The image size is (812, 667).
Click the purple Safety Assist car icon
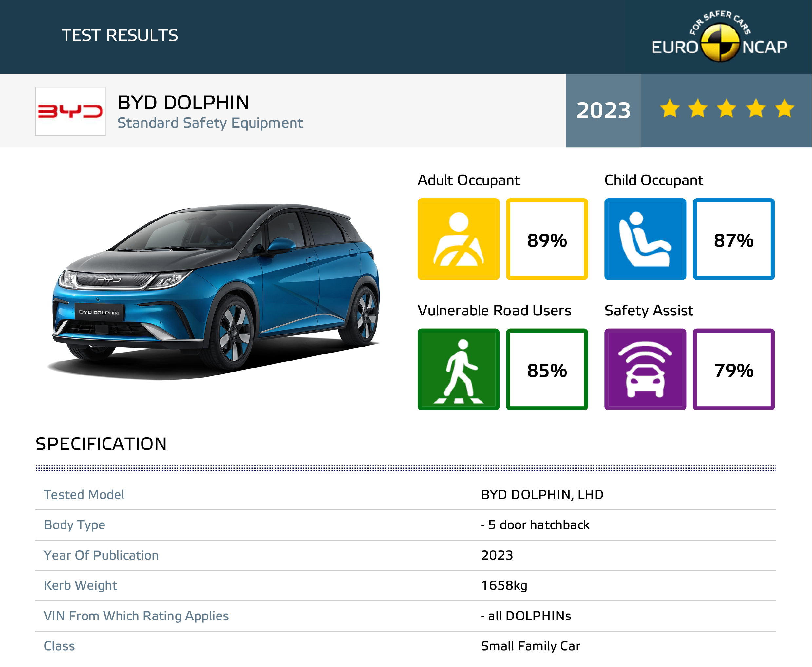(645, 369)
